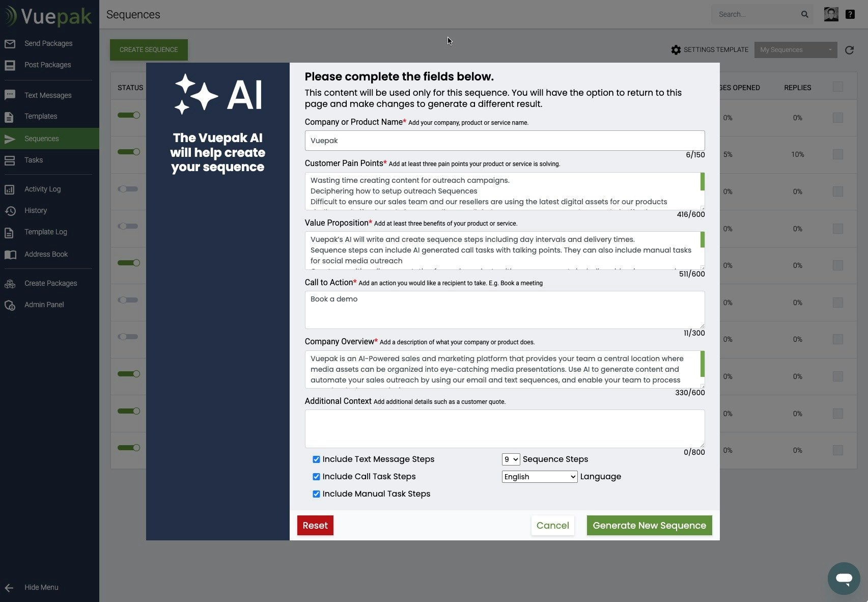Open the My Sequences filter dropdown
Screen dimensions: 868x602
pos(796,50)
